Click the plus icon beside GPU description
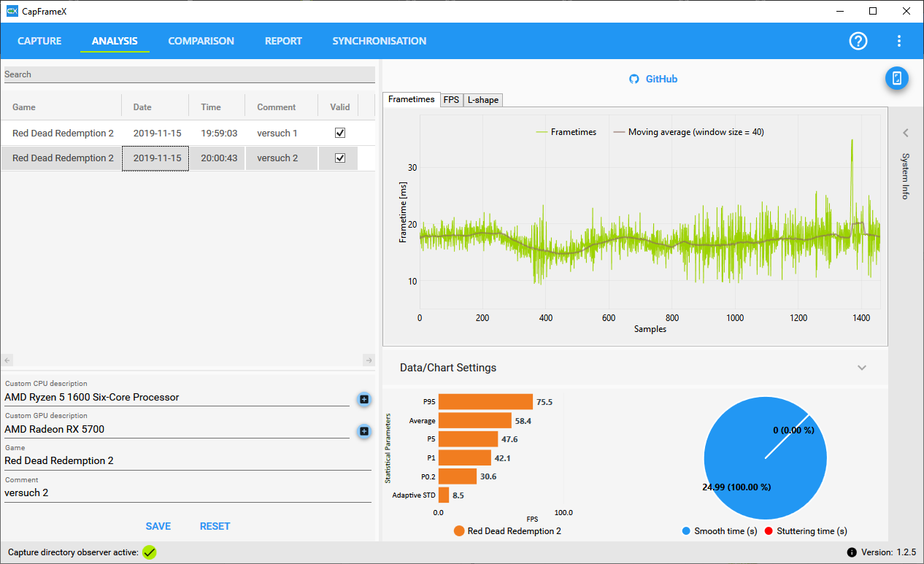Image resolution: width=924 pixels, height=564 pixels. 363,431
